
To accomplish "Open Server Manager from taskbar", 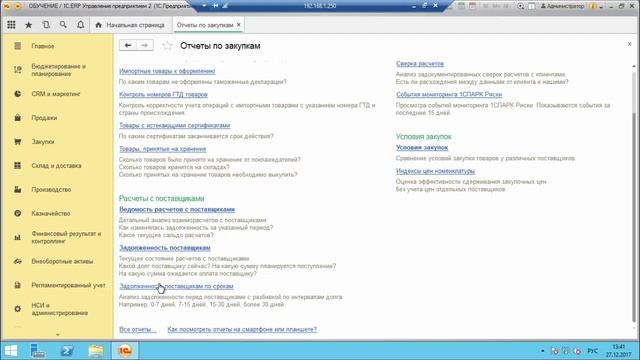I will [x=38, y=351].
